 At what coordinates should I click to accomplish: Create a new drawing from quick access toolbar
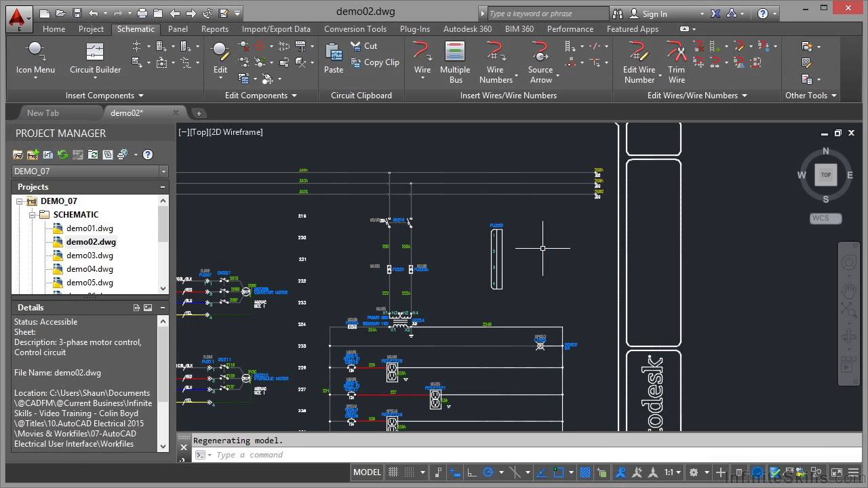click(45, 13)
